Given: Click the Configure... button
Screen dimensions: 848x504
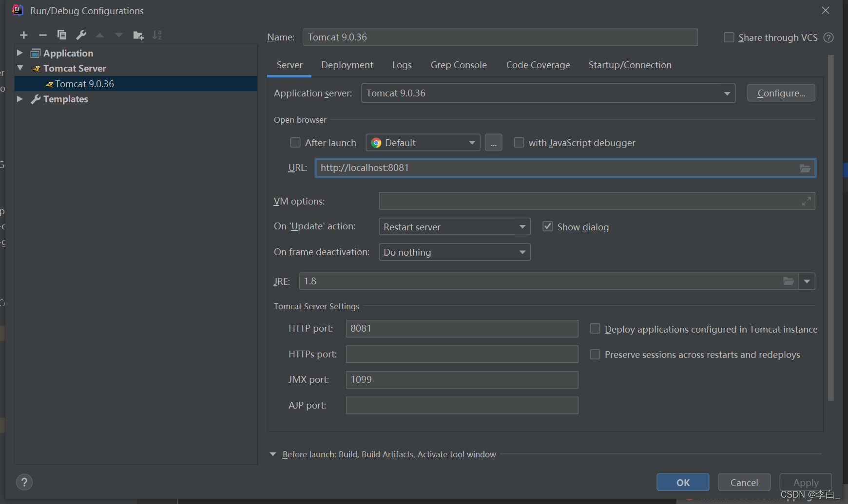Looking at the screenshot, I should (x=781, y=93).
